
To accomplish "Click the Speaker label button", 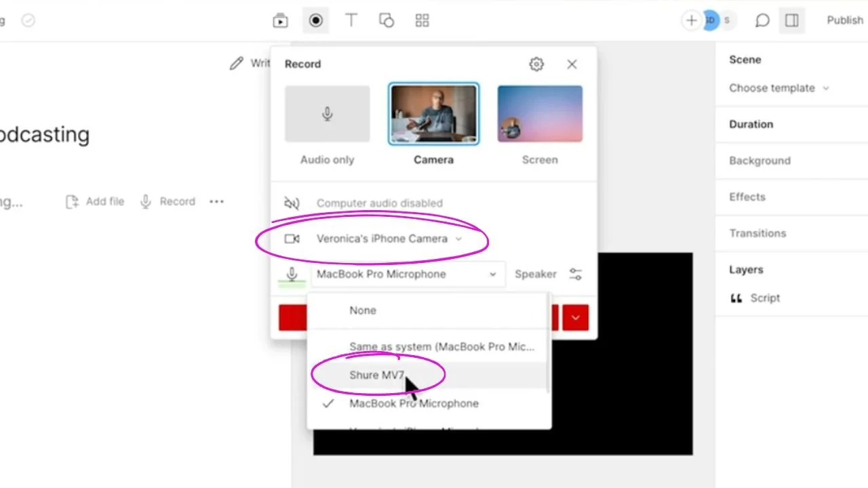I will [x=536, y=274].
